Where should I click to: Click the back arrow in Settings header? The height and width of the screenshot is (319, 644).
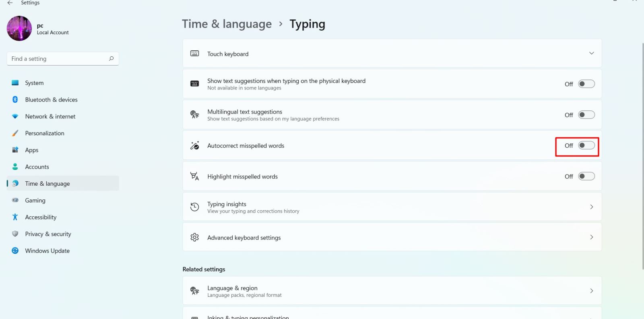pos(10,3)
